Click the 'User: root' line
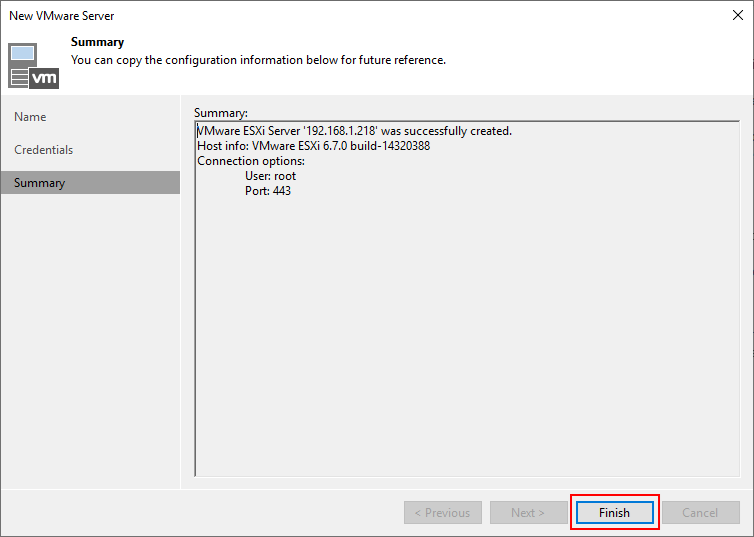Image resolution: width=754 pixels, height=537 pixels. click(270, 176)
